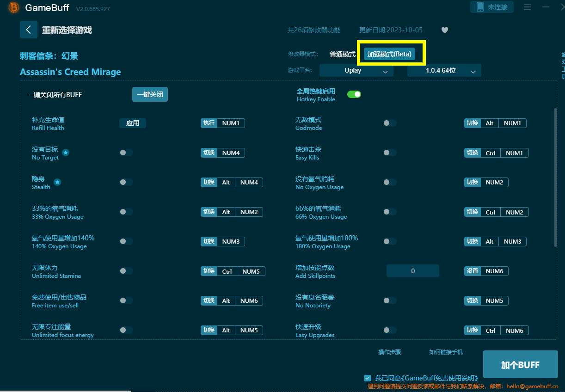Switch on Easy Upgrades
This screenshot has width=565, height=392.
click(x=390, y=330)
